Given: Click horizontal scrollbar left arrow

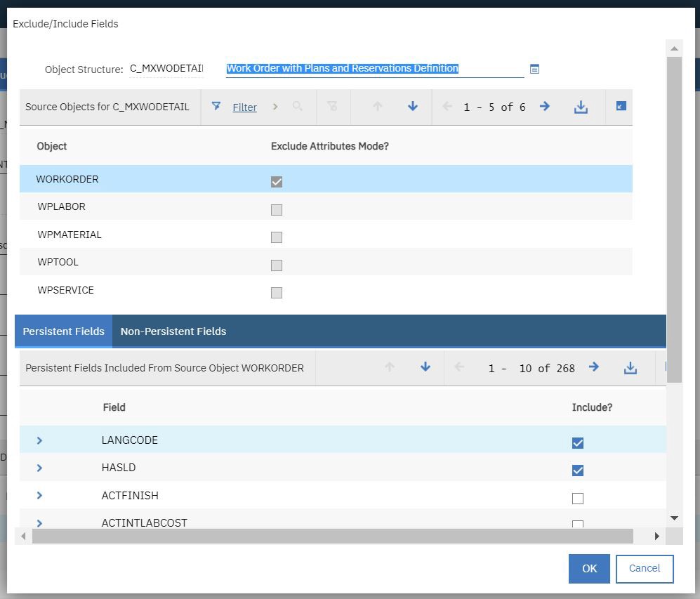Looking at the screenshot, I should coord(23,536).
